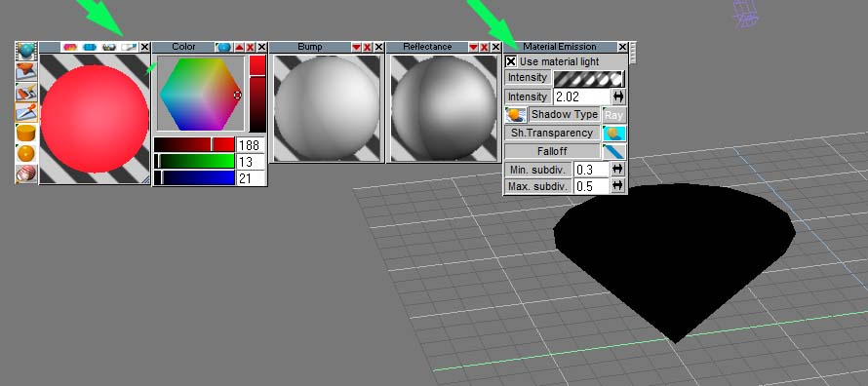Click blue sphere icon in Color panel
868x386 pixels.
click(x=223, y=47)
